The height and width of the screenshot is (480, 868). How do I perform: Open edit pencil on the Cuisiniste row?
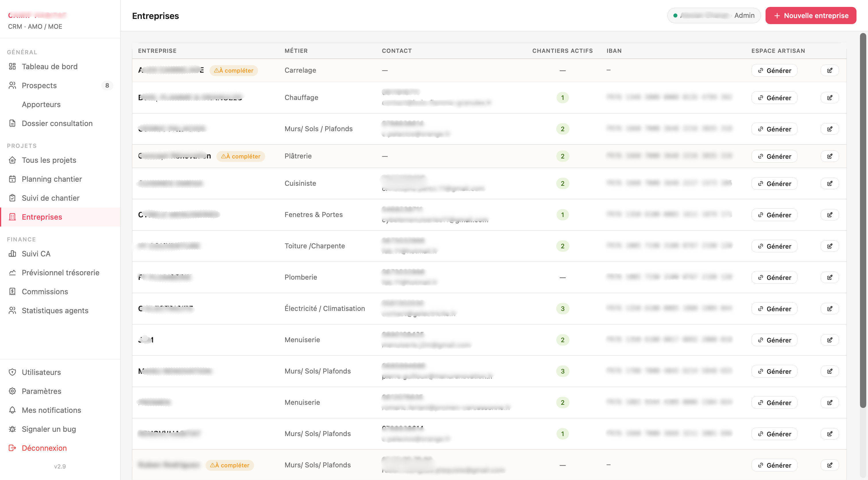pos(830,183)
